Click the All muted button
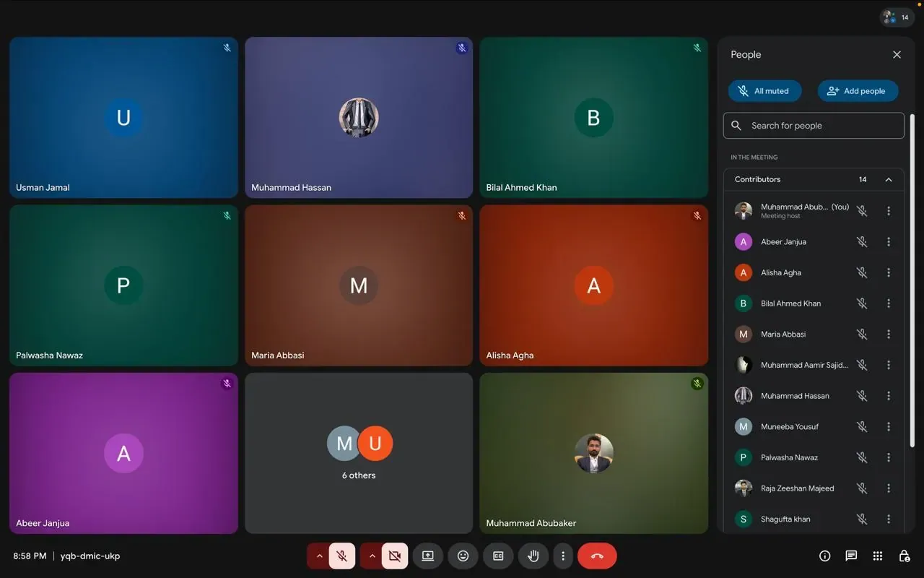Screen dimensions: 924x578 pos(764,91)
